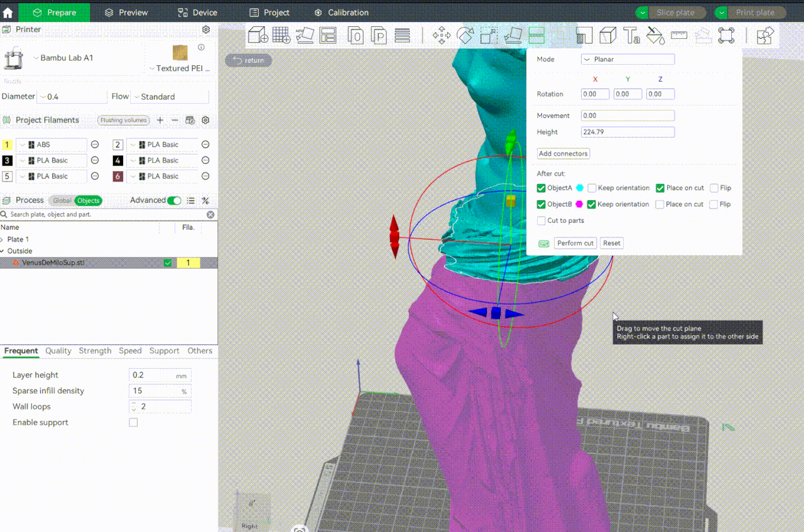
Task: Check ObjectA Flip checkbox
Action: pos(714,188)
